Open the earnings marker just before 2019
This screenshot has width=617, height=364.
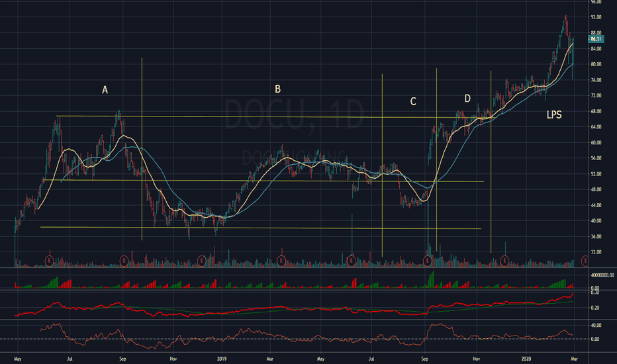coord(201,261)
